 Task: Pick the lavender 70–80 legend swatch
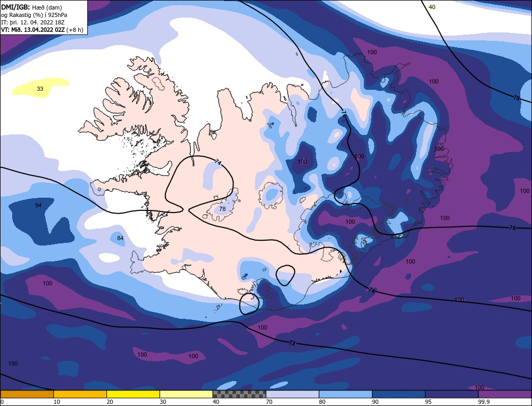click(293, 394)
